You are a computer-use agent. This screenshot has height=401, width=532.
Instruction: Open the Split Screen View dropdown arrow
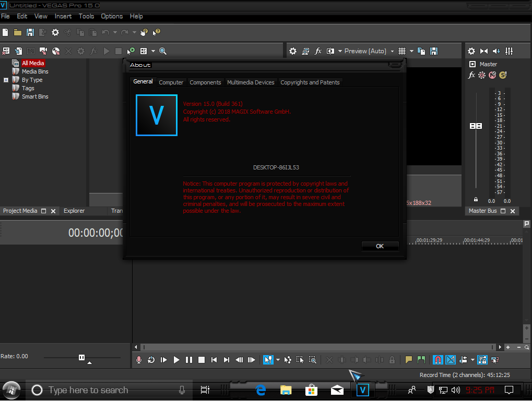point(340,51)
